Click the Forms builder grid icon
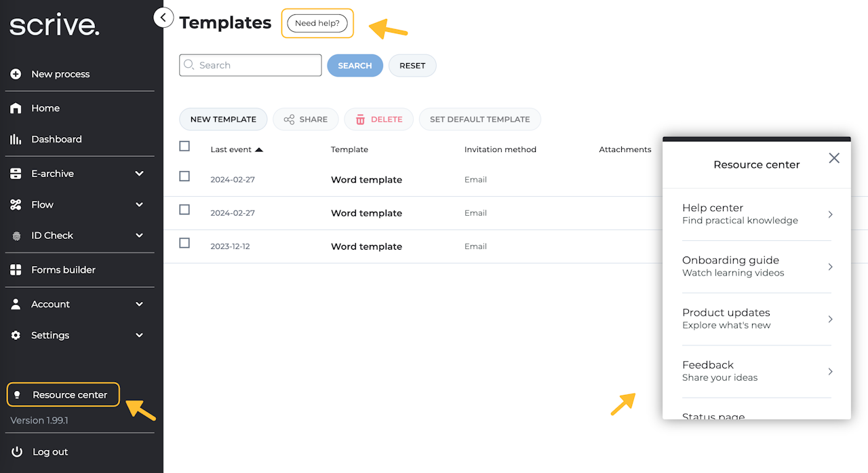Screen dimensions: 868x473 16,270
